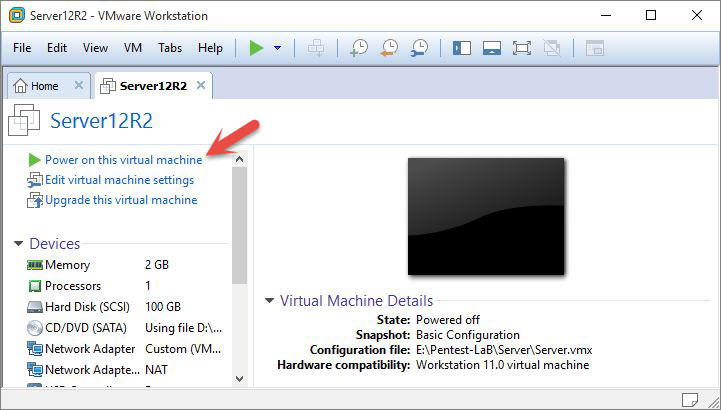Toggle the thumbnail bar toolbar icon
721x410 pixels.
point(491,48)
